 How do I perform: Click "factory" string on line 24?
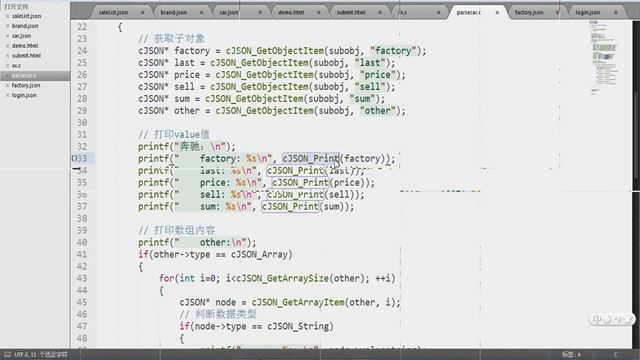pos(393,51)
